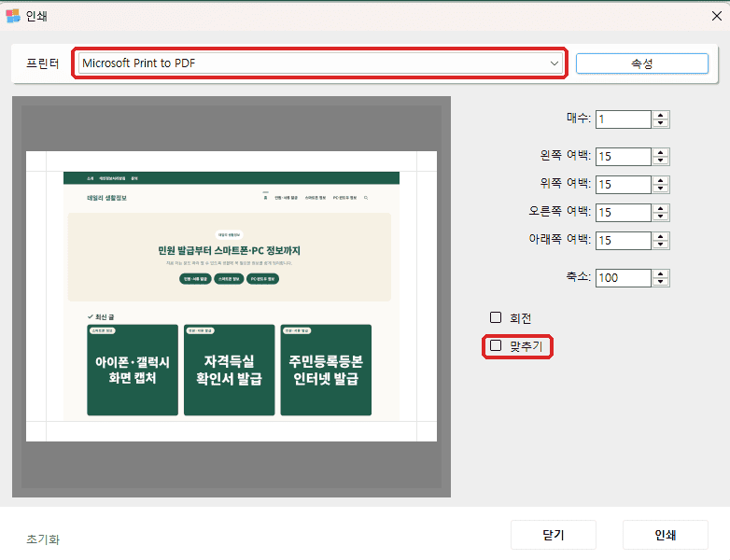Increase the 왼쪽 여백 left margin
This screenshot has height=560, width=730.
661,153
